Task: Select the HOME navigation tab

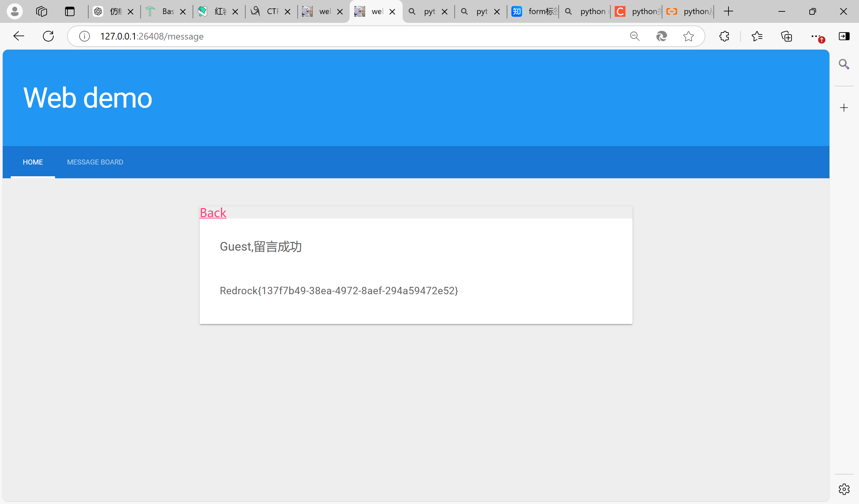Action: [x=33, y=162]
